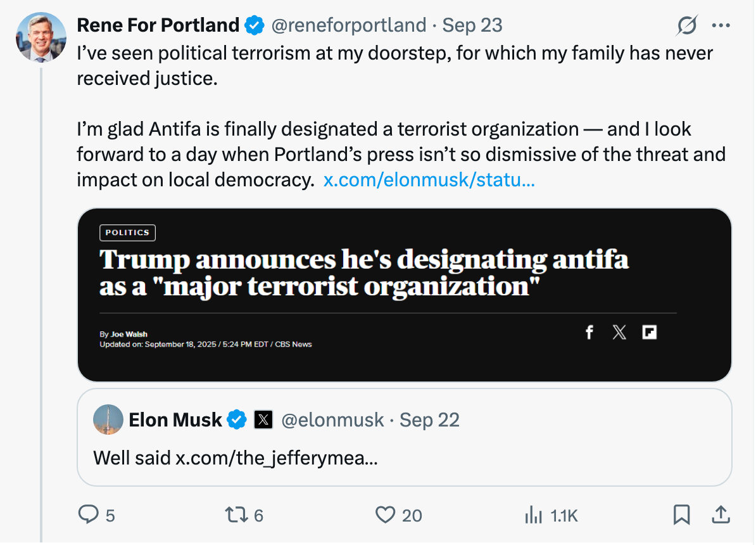The width and height of the screenshot is (756, 545).
Task: Share the post via upload icon
Action: 721,515
